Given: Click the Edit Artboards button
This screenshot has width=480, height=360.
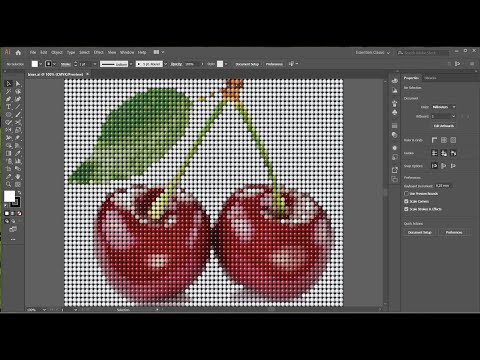Looking at the screenshot, I should (x=444, y=126).
